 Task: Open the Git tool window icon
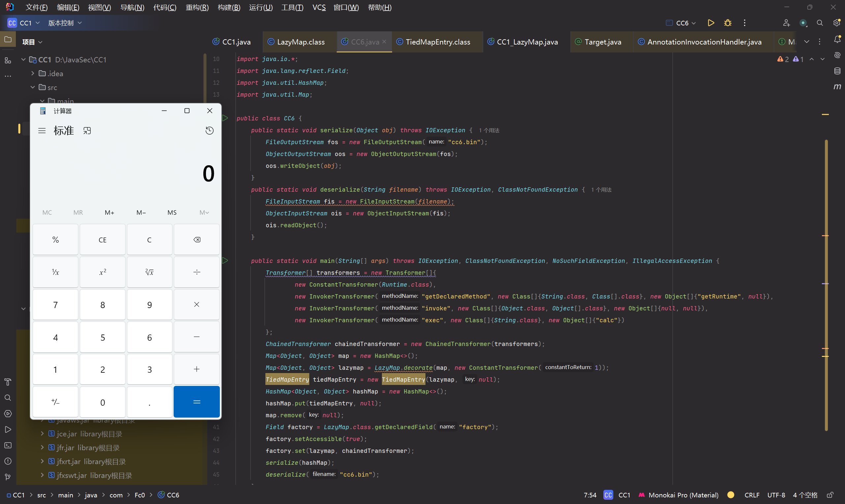[x=8, y=477]
